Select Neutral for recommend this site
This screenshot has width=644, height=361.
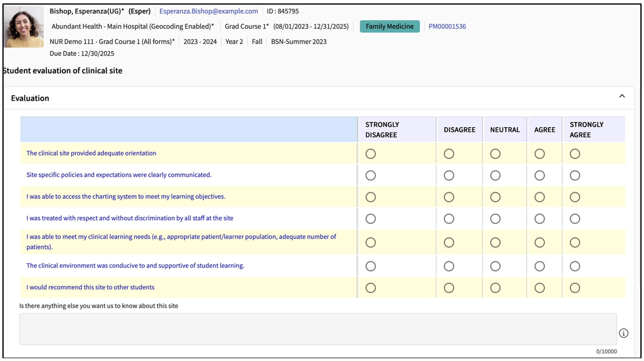tap(495, 288)
